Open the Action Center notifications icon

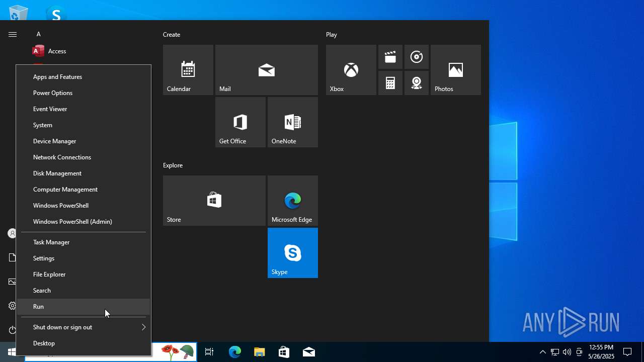point(627,352)
